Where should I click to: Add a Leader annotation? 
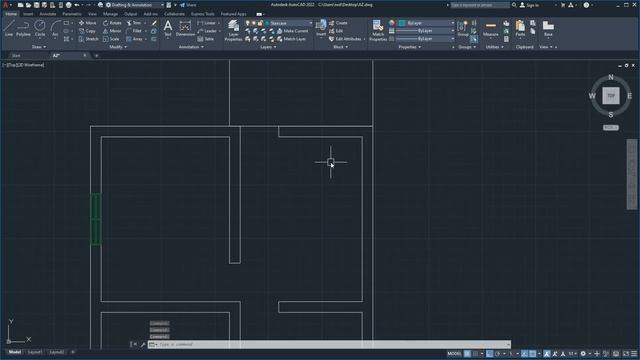point(207,31)
